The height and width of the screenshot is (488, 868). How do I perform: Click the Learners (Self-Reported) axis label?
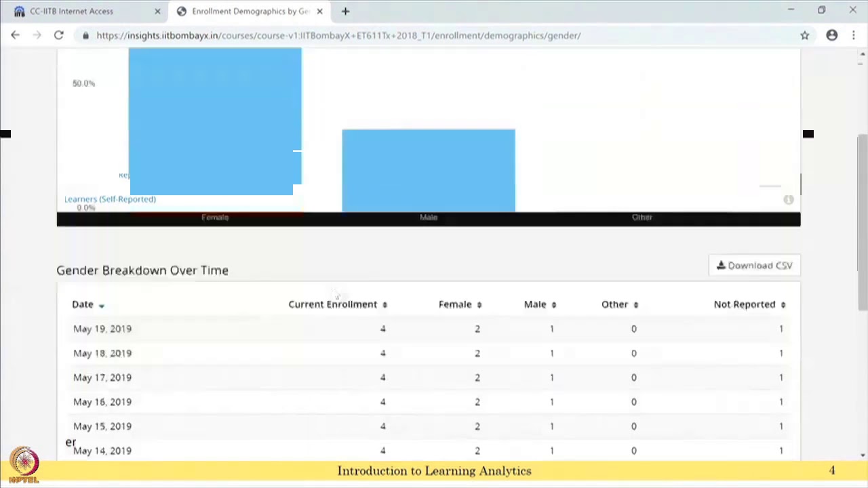click(110, 199)
